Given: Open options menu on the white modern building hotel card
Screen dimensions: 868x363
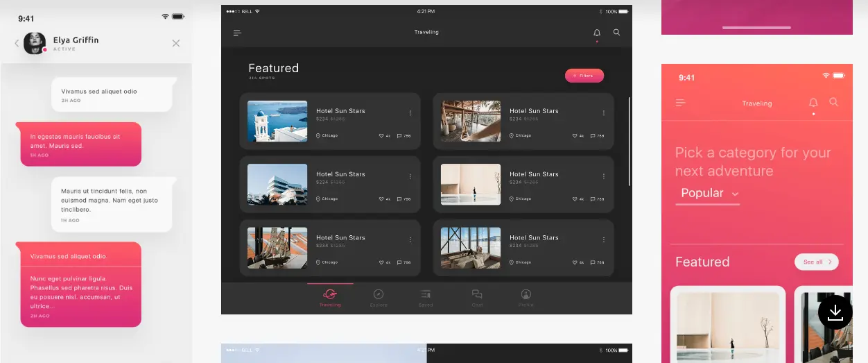Looking at the screenshot, I should coord(410,176).
